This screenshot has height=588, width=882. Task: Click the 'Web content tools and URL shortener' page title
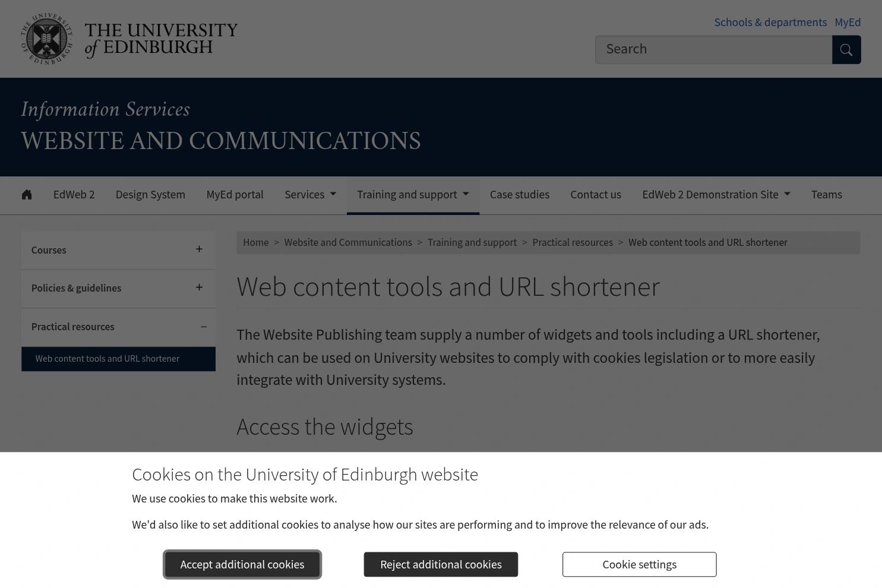(448, 287)
